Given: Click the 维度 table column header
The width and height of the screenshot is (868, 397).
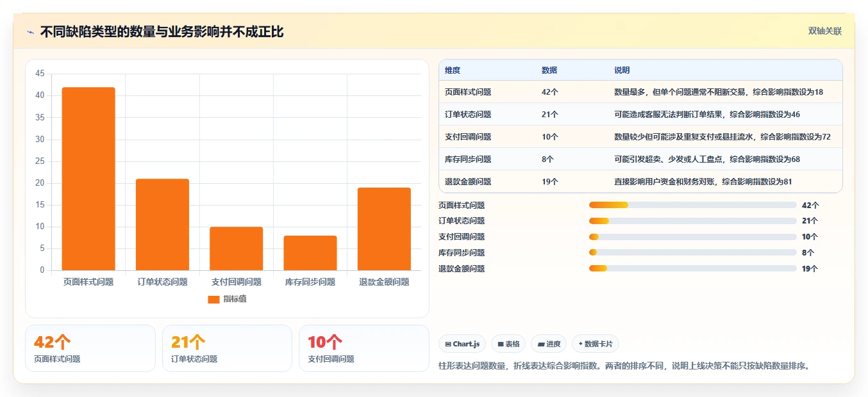Looking at the screenshot, I should (453, 70).
